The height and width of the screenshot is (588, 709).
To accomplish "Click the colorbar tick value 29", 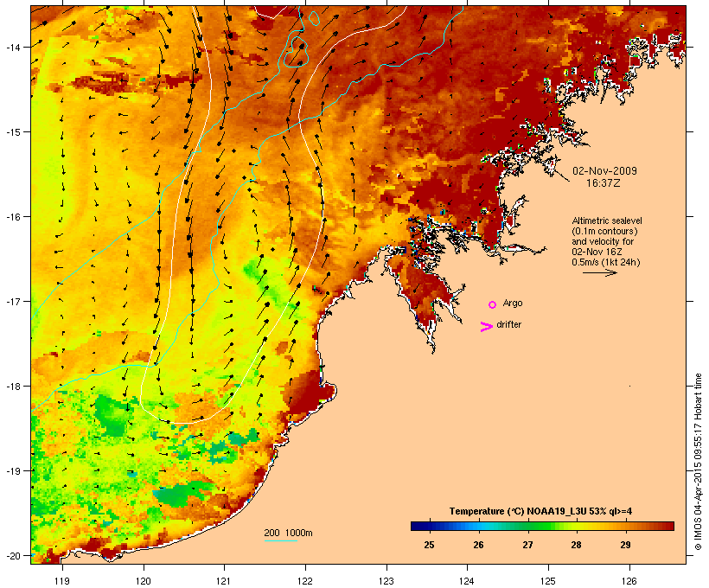I will [x=625, y=545].
